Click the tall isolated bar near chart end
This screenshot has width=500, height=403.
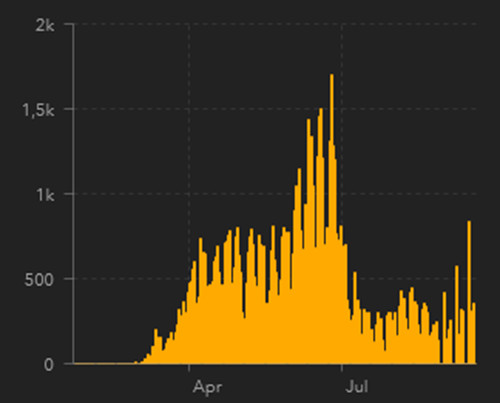point(469,292)
